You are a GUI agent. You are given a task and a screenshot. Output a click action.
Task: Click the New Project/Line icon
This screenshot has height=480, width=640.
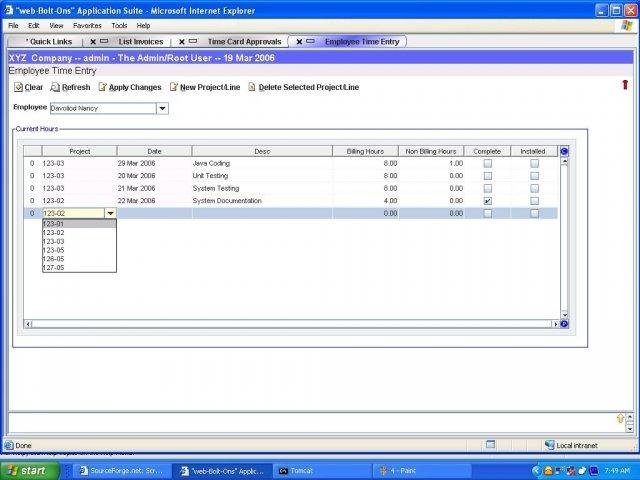point(174,87)
